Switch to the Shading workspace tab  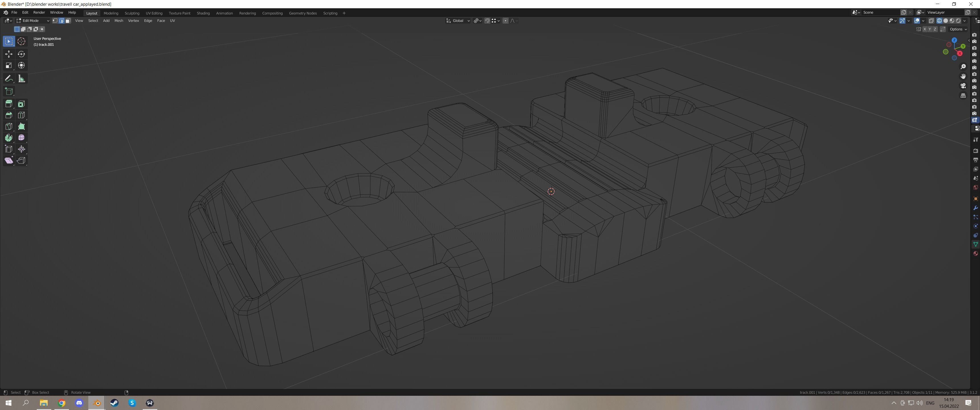(203, 13)
